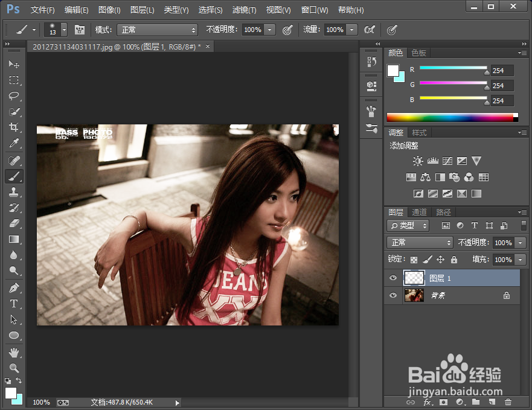Open the 滤镜 menu

pyautogui.click(x=244, y=10)
